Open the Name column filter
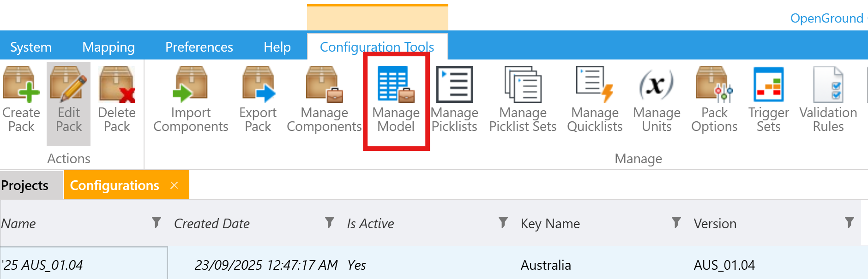This screenshot has height=279, width=868. pyautogui.click(x=157, y=223)
